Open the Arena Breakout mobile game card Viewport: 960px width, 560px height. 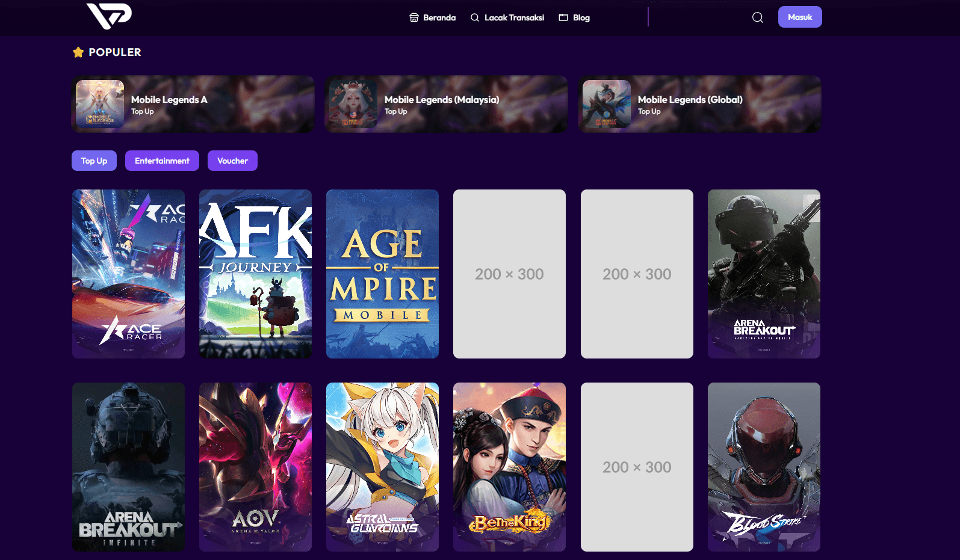[764, 274]
